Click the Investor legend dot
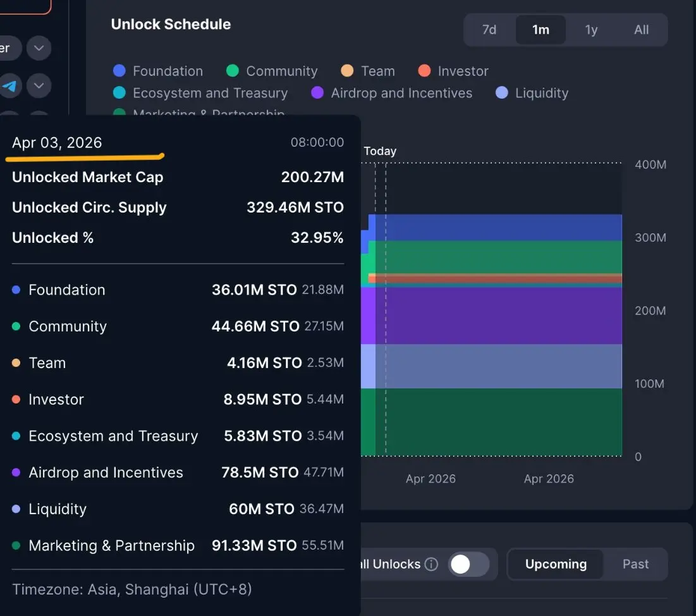 pyautogui.click(x=424, y=71)
